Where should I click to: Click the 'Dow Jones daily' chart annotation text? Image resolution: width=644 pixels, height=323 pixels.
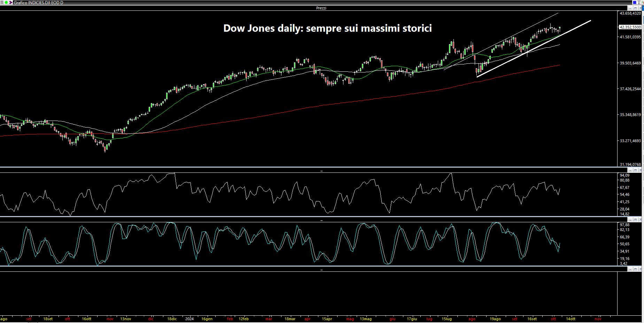tap(327, 28)
